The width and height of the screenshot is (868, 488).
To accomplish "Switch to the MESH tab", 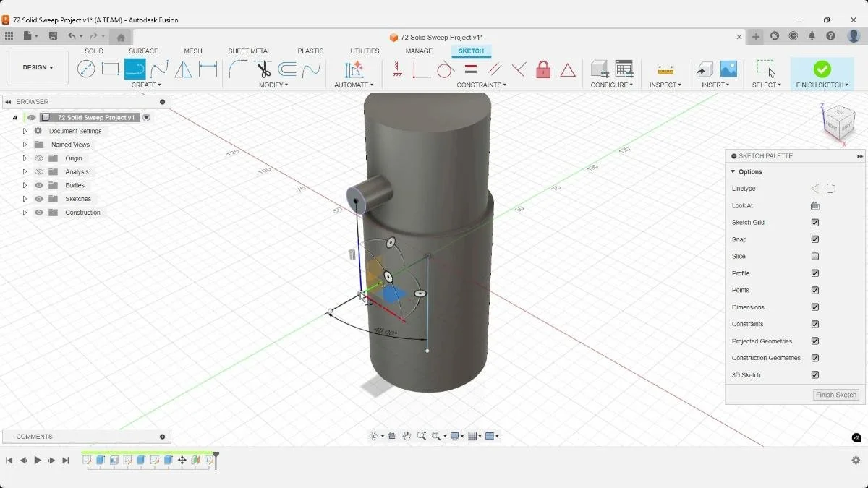I will click(193, 51).
